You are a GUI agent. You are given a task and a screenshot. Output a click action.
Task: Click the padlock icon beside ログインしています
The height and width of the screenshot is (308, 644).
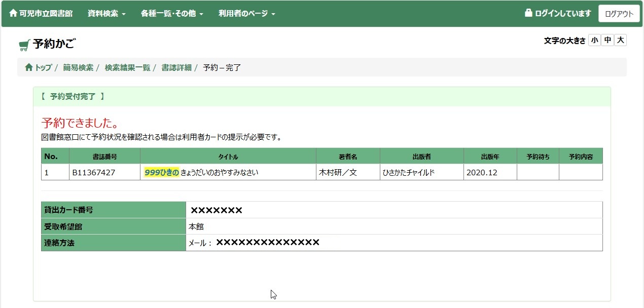pos(528,13)
